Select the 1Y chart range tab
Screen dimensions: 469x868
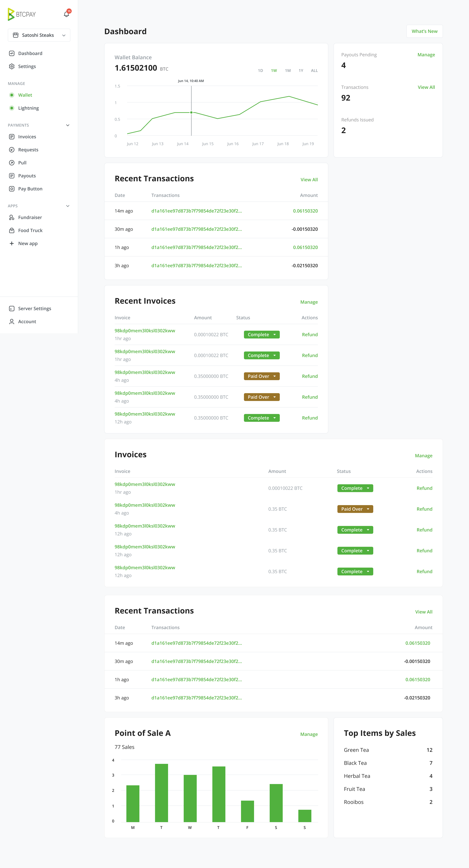pos(301,70)
